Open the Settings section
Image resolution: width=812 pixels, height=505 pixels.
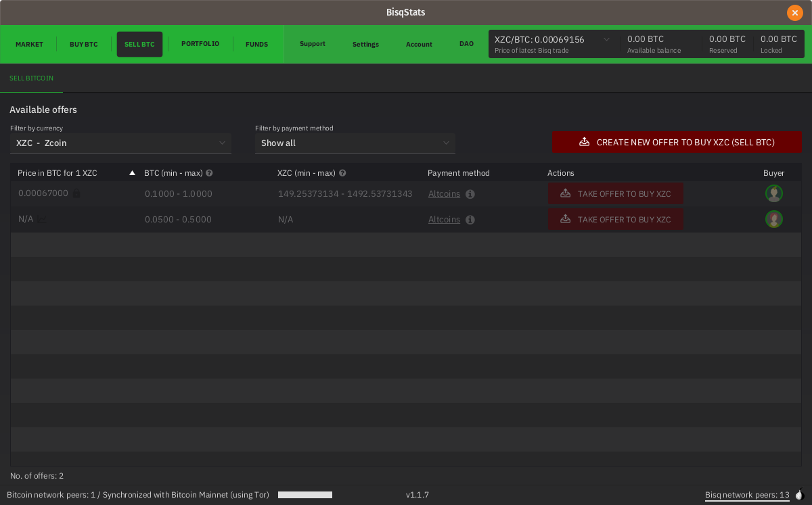pyautogui.click(x=365, y=45)
